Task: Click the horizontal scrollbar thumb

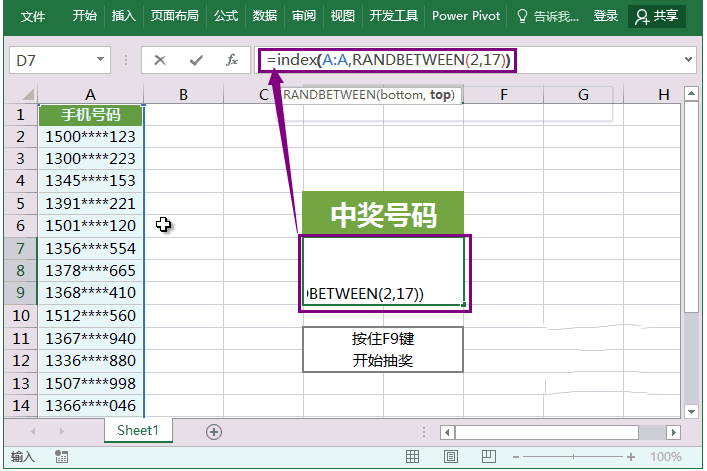Action: [x=546, y=433]
